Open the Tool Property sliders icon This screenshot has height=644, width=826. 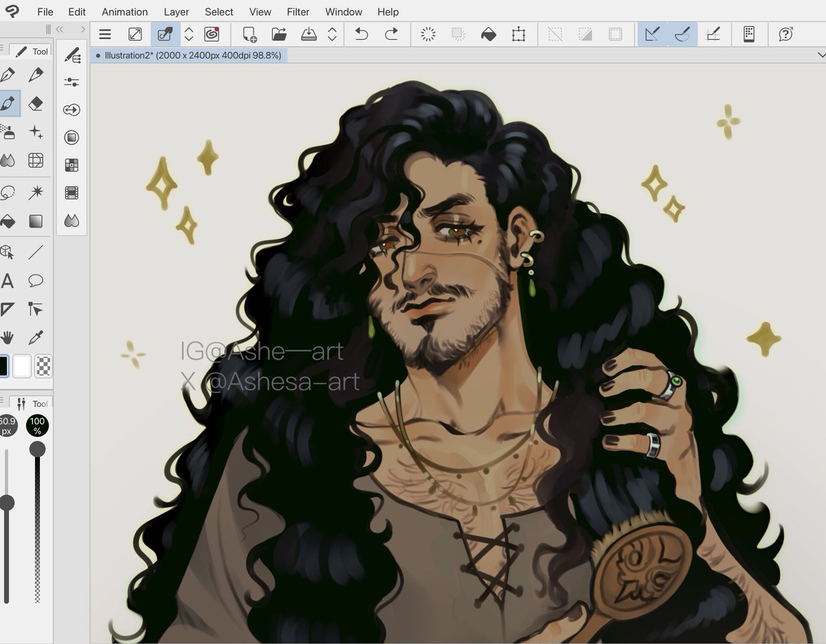[x=72, y=83]
